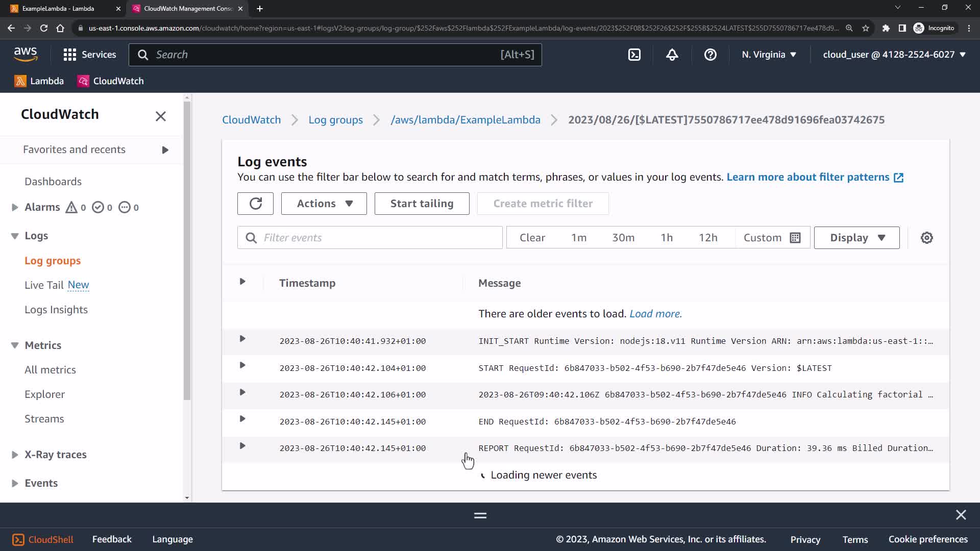Viewport: 980px width, 551px height.
Task: Open log events settings gear icon
Action: coord(926,238)
